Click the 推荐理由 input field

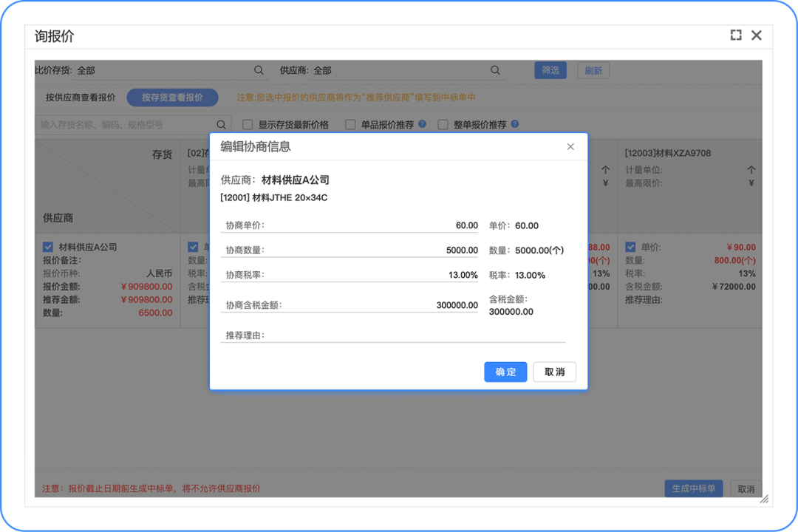click(414, 335)
